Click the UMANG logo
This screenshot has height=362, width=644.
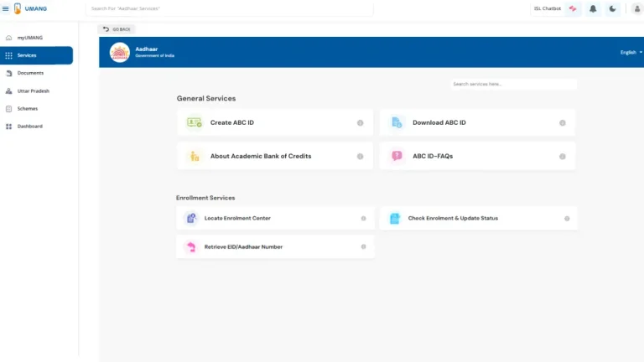30,8
